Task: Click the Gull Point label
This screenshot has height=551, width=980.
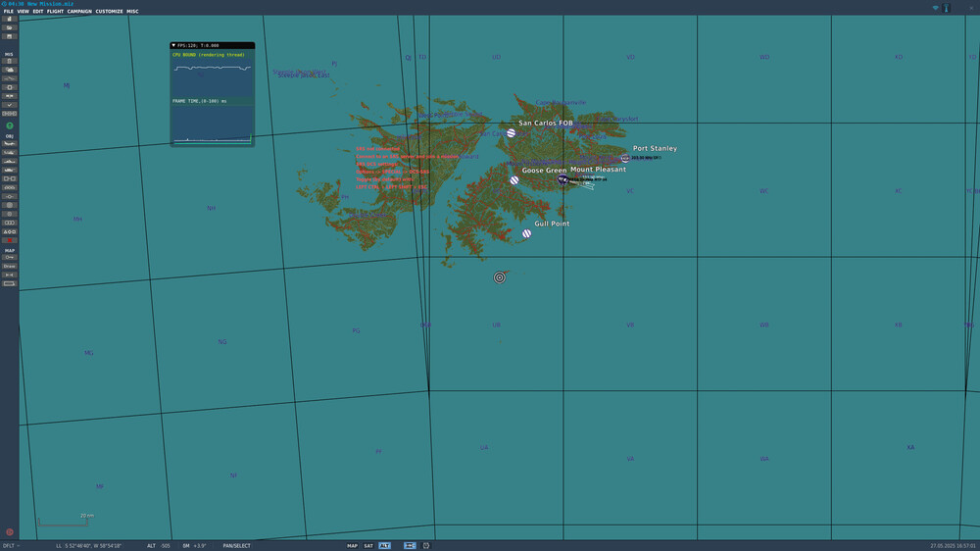Action: pyautogui.click(x=552, y=224)
